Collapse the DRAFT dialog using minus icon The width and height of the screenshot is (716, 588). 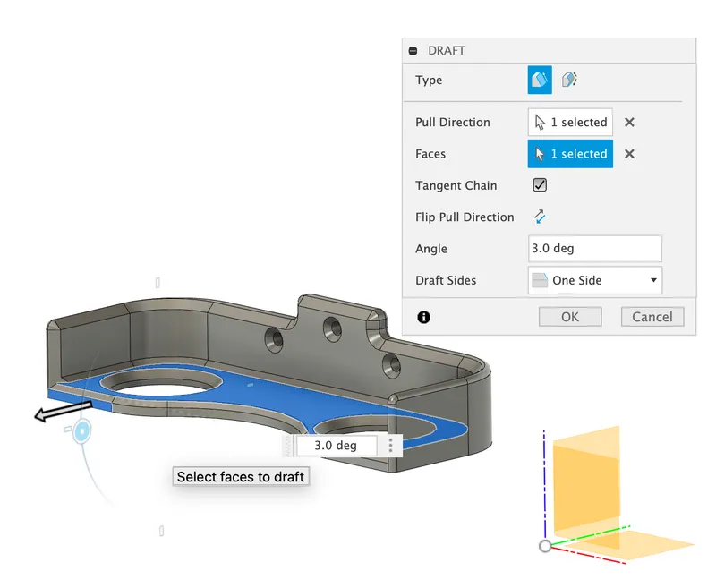[x=413, y=51]
